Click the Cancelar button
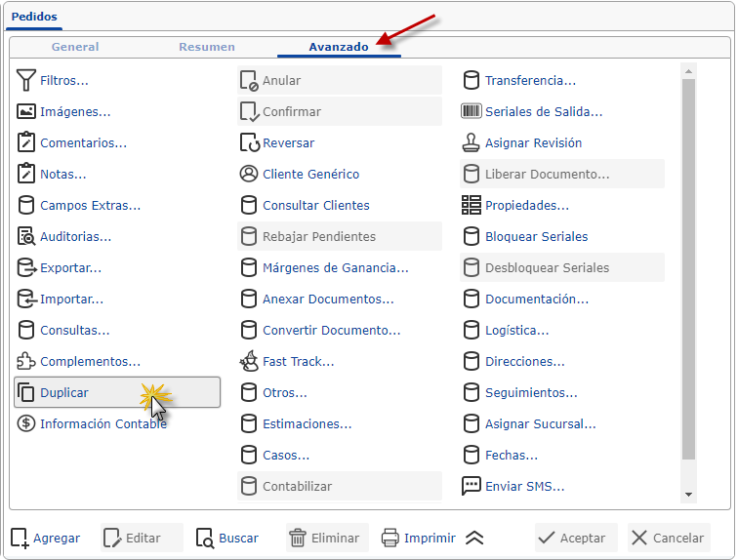Screen dimensions: 738x560 [x=669, y=538]
